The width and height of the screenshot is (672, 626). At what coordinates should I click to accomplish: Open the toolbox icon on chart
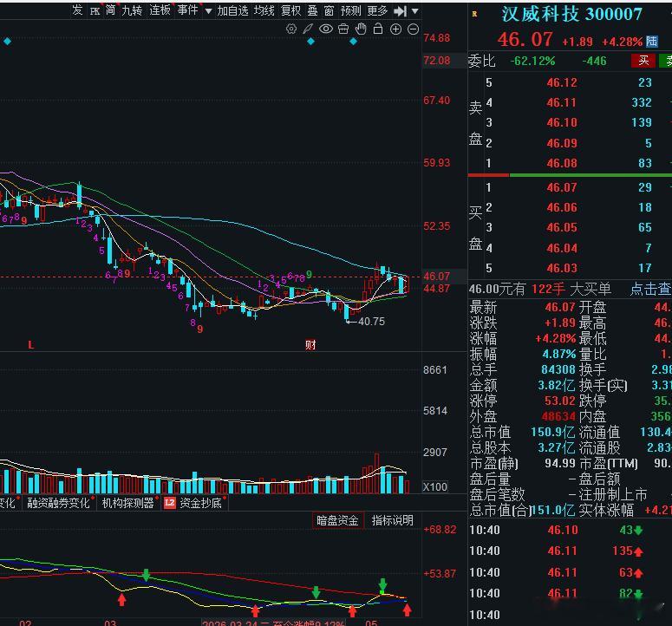click(x=343, y=29)
